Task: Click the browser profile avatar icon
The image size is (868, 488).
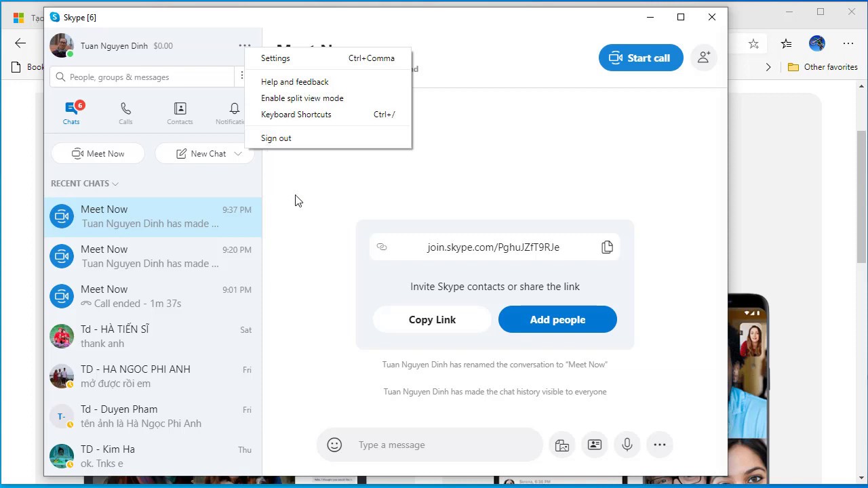Action: click(x=817, y=44)
